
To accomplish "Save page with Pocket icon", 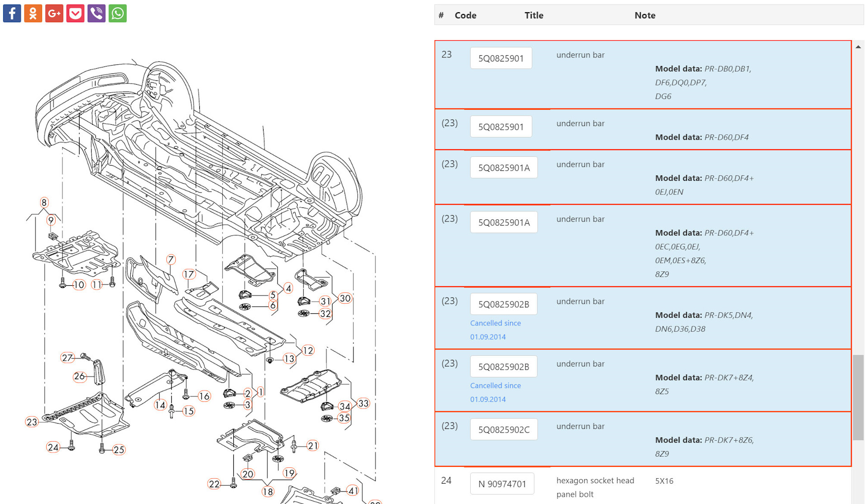I will pyautogui.click(x=75, y=13).
